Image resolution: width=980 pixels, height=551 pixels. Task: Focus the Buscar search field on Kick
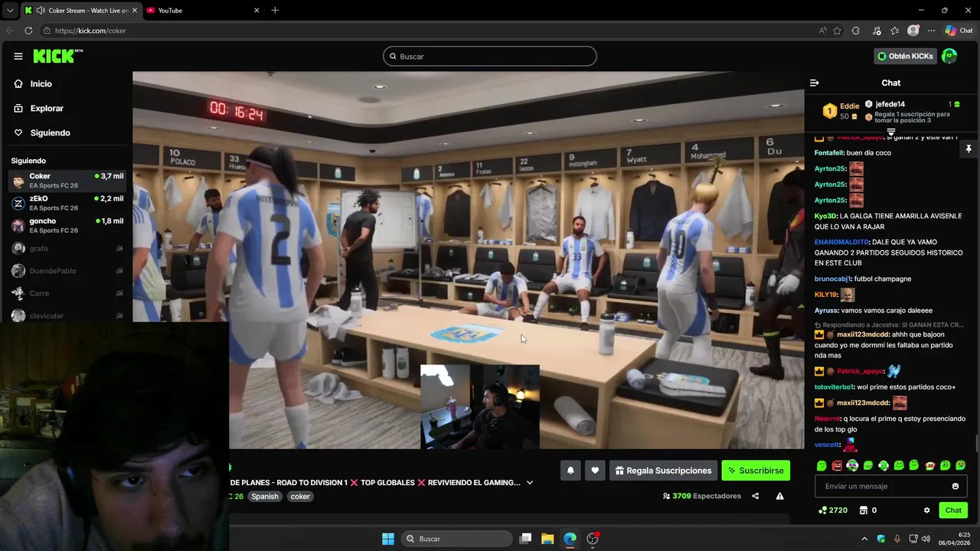[490, 56]
